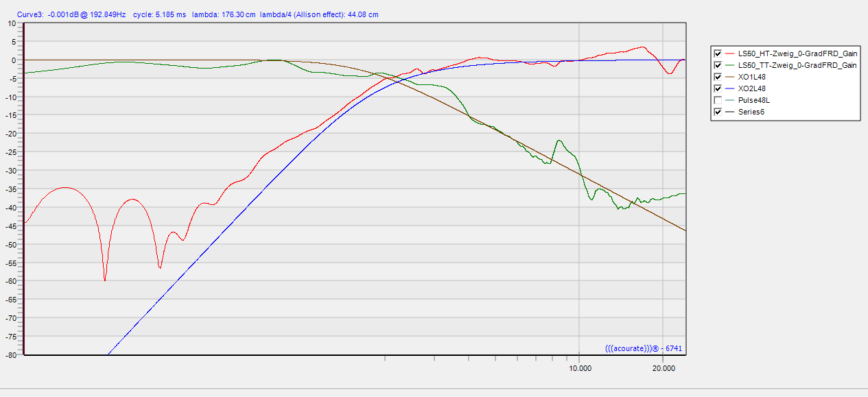Select the LS50_TT-Zweig_0-GradFRD_Gain legend label
Screen dimensions: 868x397
coord(797,65)
